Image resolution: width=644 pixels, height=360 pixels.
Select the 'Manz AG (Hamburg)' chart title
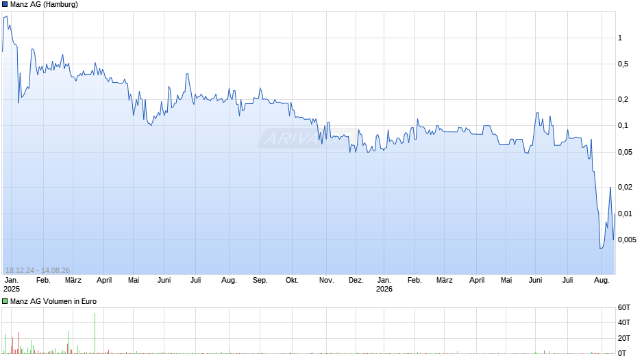44,5
